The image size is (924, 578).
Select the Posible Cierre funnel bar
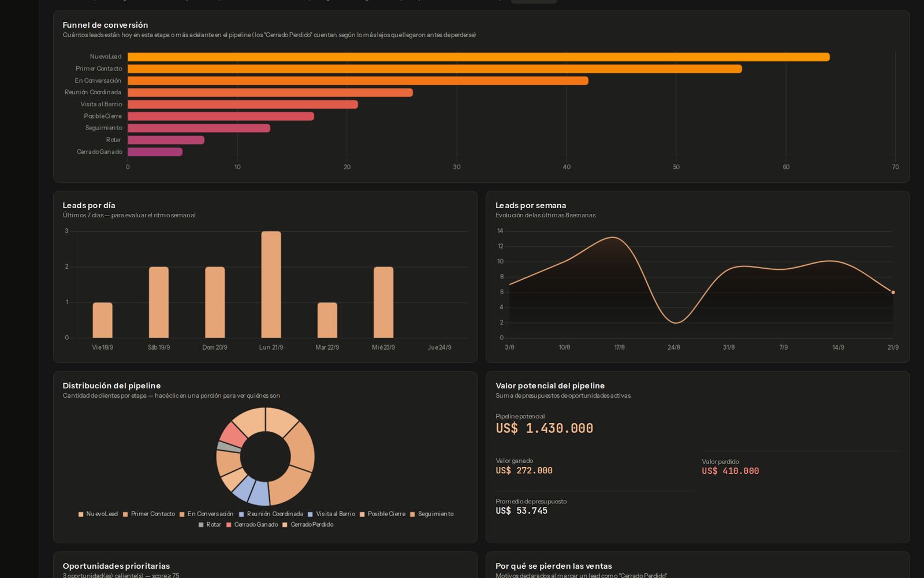point(221,116)
